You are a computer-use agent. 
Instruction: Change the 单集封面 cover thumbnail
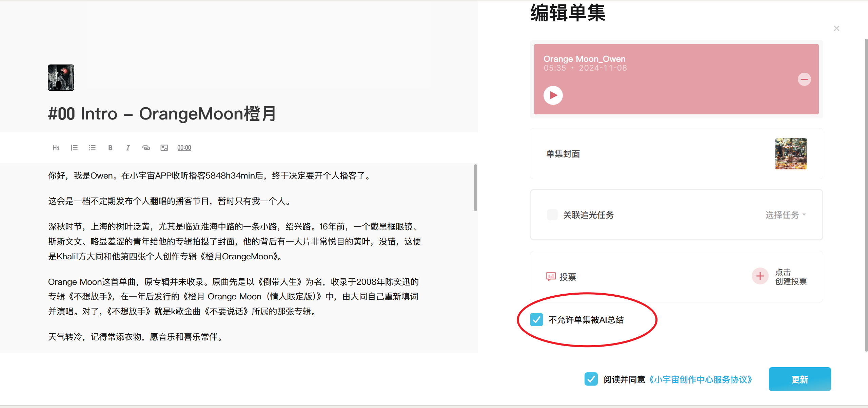791,154
